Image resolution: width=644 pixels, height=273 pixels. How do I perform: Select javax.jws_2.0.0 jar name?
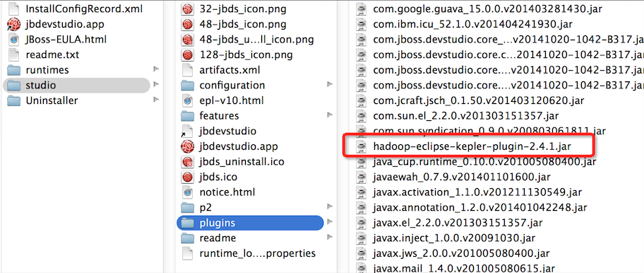(461, 253)
